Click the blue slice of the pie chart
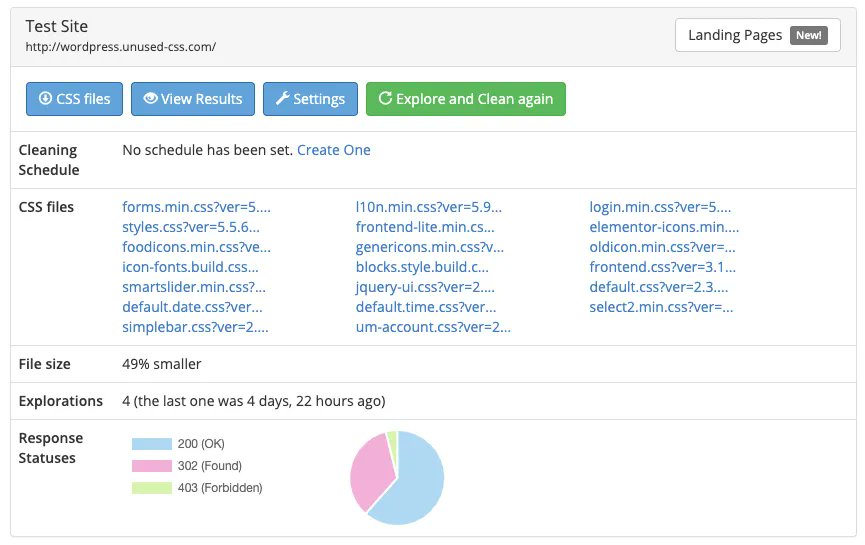The height and width of the screenshot is (545, 865). (419, 485)
